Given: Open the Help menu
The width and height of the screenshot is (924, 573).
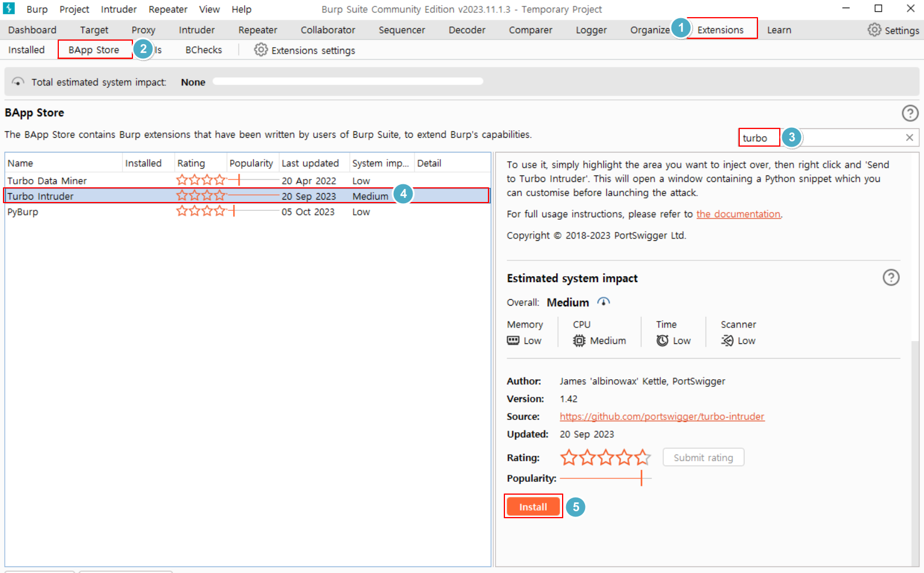Looking at the screenshot, I should tap(241, 9).
